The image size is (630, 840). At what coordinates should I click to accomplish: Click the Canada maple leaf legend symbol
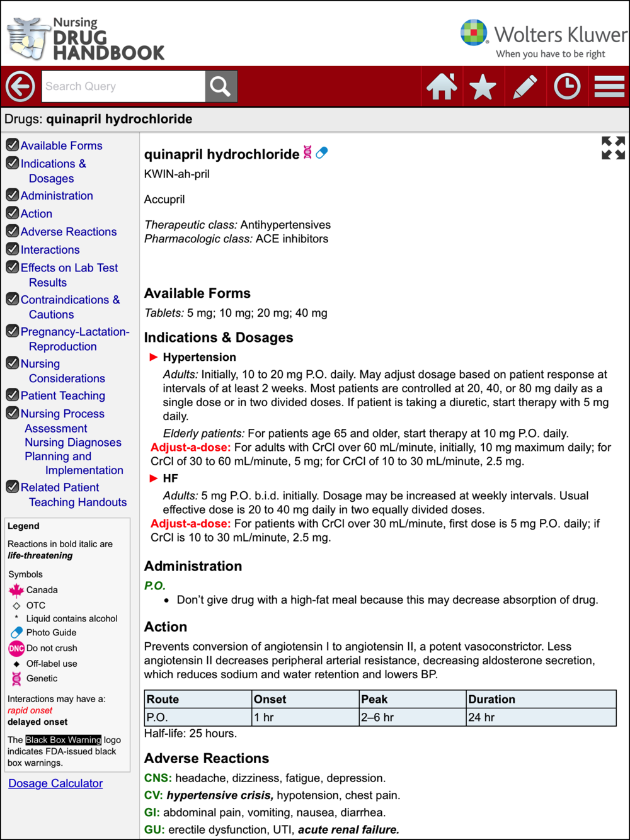click(x=16, y=590)
